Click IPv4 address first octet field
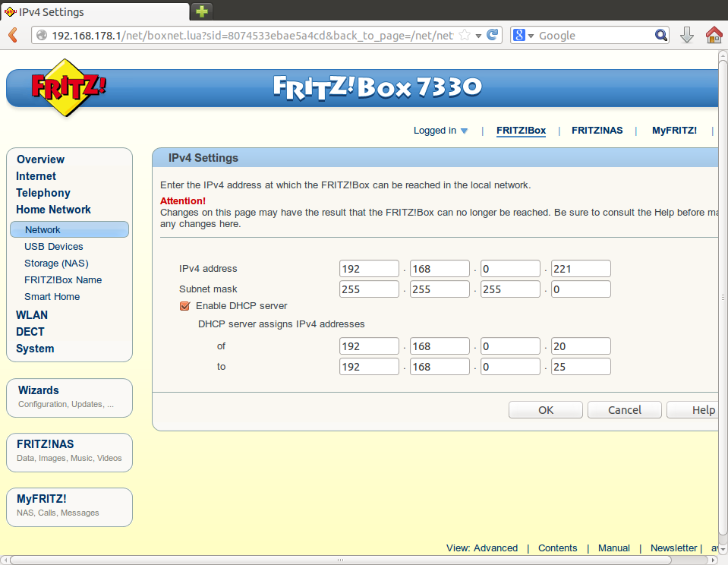This screenshot has height=565, width=728. [x=369, y=269]
